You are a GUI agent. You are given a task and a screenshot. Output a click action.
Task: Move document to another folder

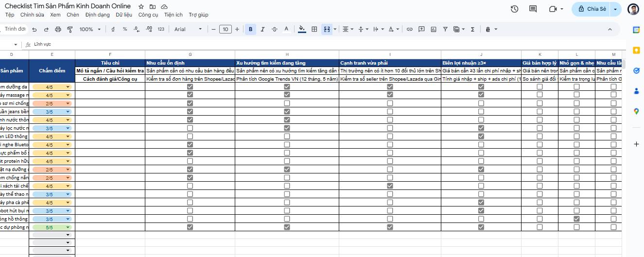click(153, 7)
